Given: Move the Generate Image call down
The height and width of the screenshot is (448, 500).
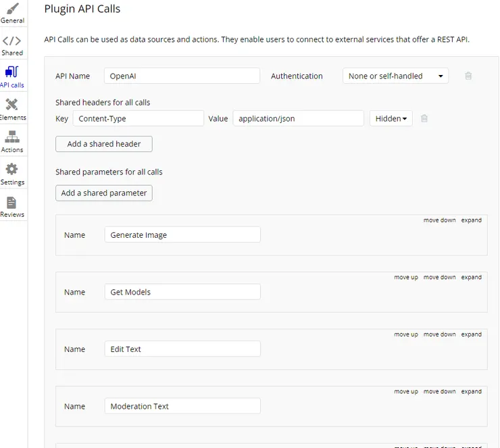Looking at the screenshot, I should click(439, 220).
